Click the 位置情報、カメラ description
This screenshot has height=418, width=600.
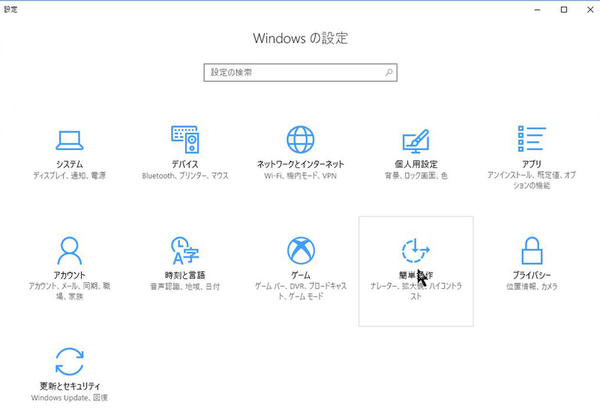point(532,286)
